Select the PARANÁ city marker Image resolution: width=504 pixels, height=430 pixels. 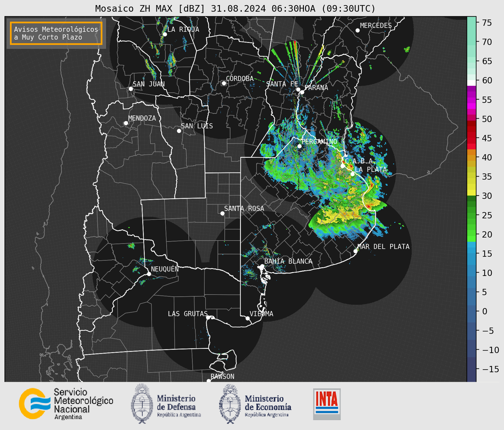point(302,92)
